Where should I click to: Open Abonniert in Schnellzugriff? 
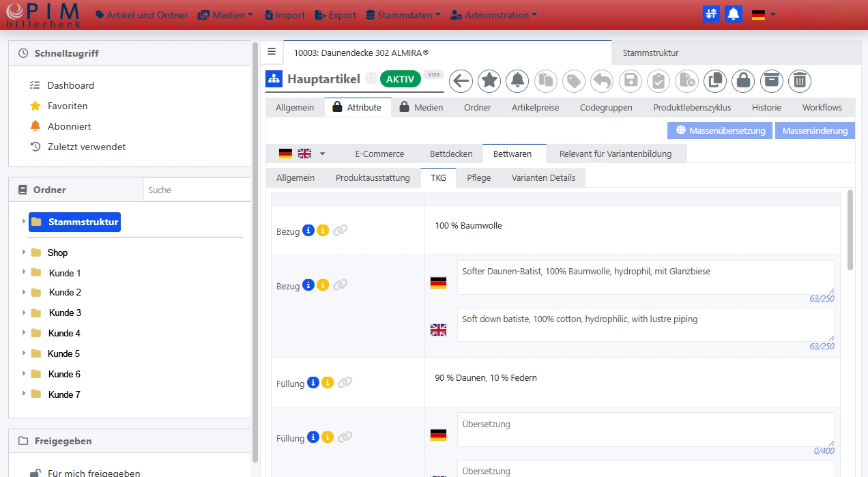69,126
